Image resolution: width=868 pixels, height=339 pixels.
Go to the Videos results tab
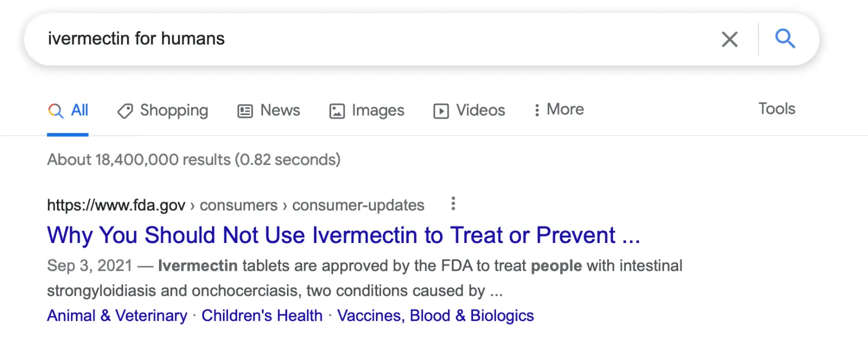480,111
